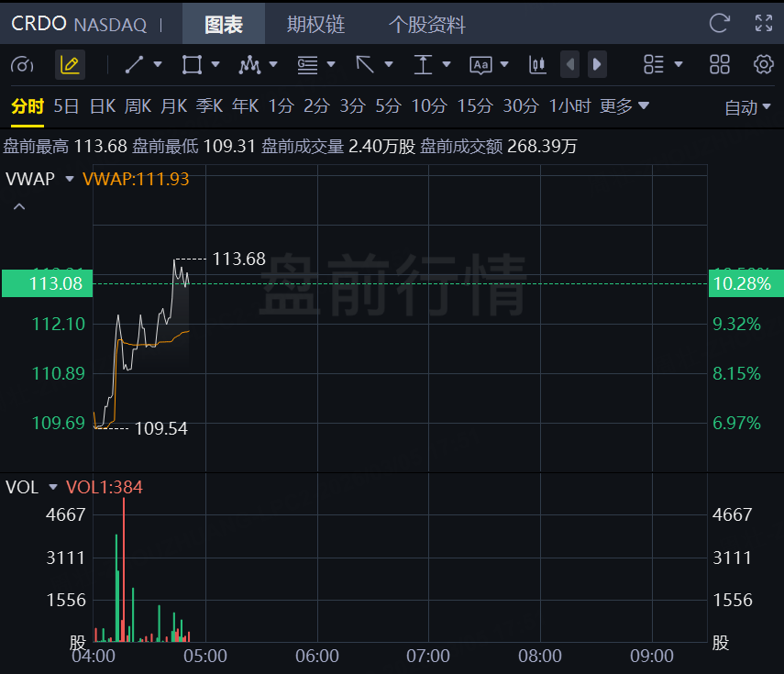Open chart settings gear
The width and height of the screenshot is (784, 674).
tap(764, 64)
